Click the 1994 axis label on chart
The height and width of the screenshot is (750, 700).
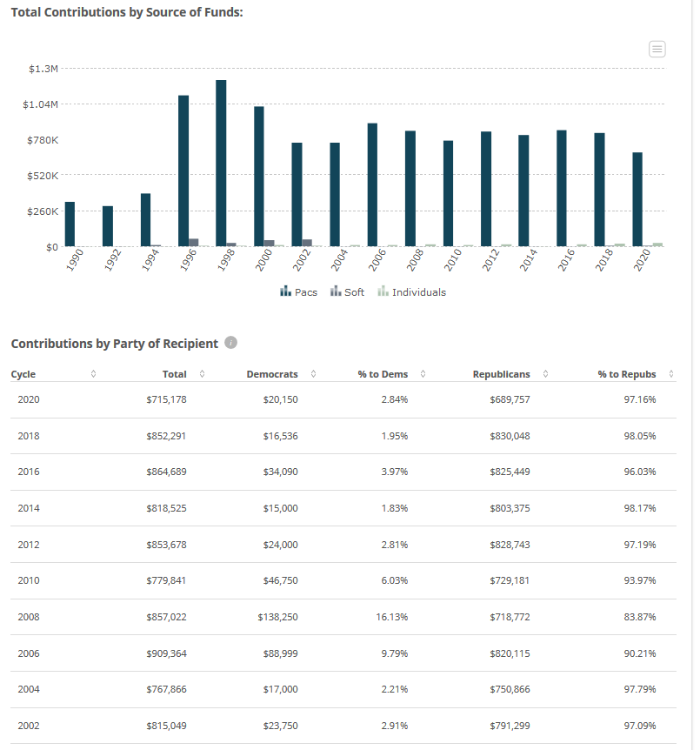150,260
